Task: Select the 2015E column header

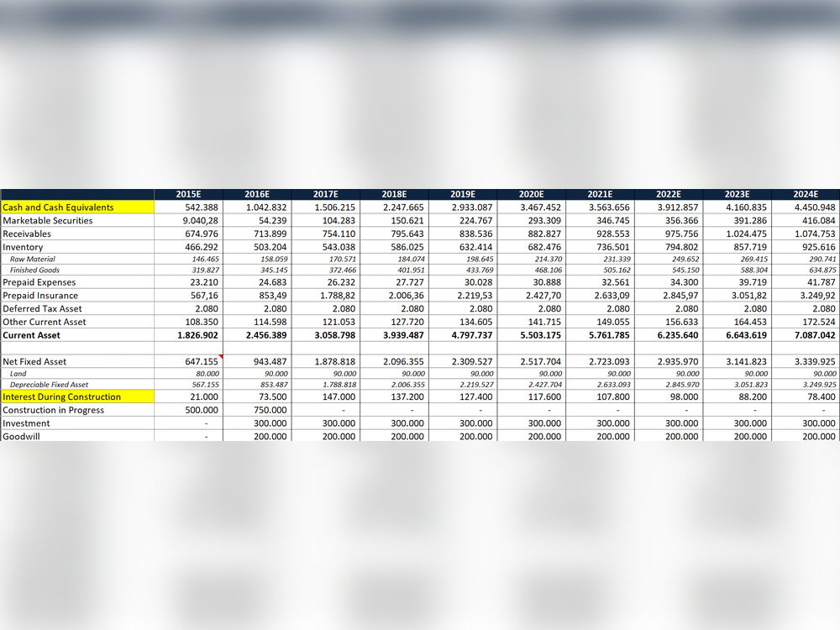Action: [188, 195]
